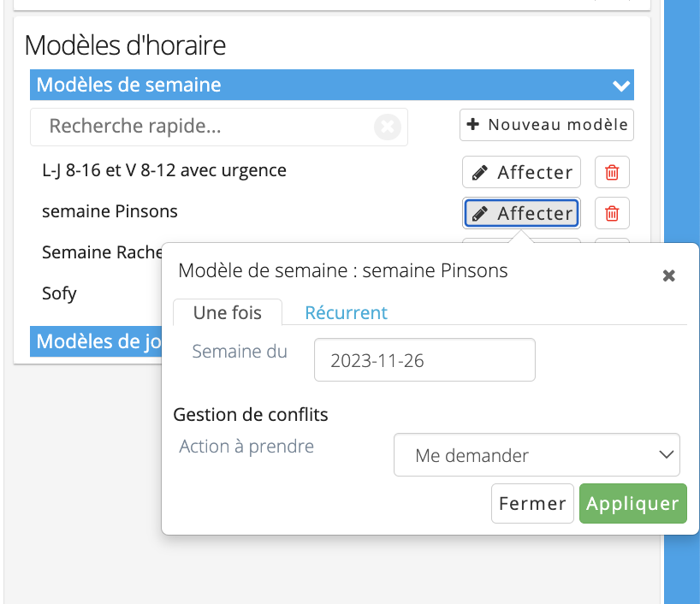
Task: Focus the Recherche rapide search box
Action: [219, 127]
